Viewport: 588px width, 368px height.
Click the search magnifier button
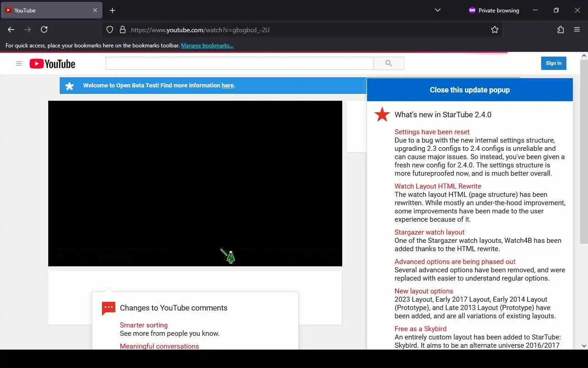coord(389,63)
